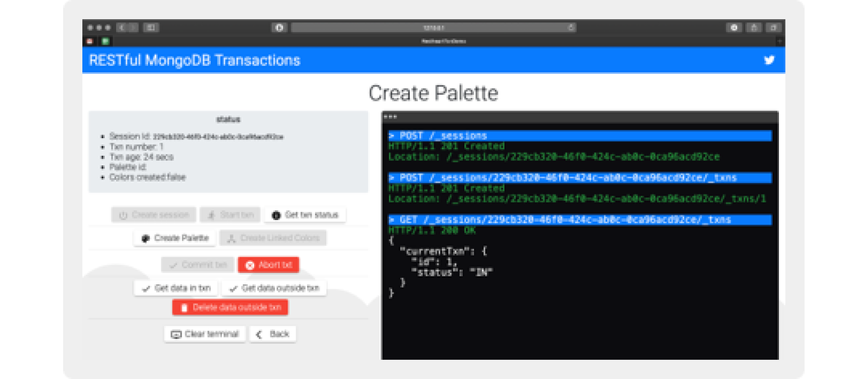The height and width of the screenshot is (379, 868).
Task: Select the Colors created false line
Action: pyautogui.click(x=148, y=177)
